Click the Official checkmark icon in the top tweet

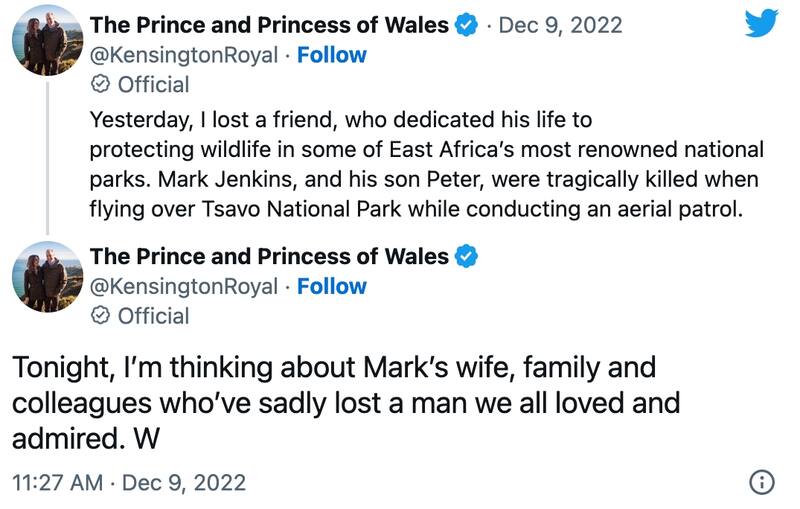click(x=100, y=85)
